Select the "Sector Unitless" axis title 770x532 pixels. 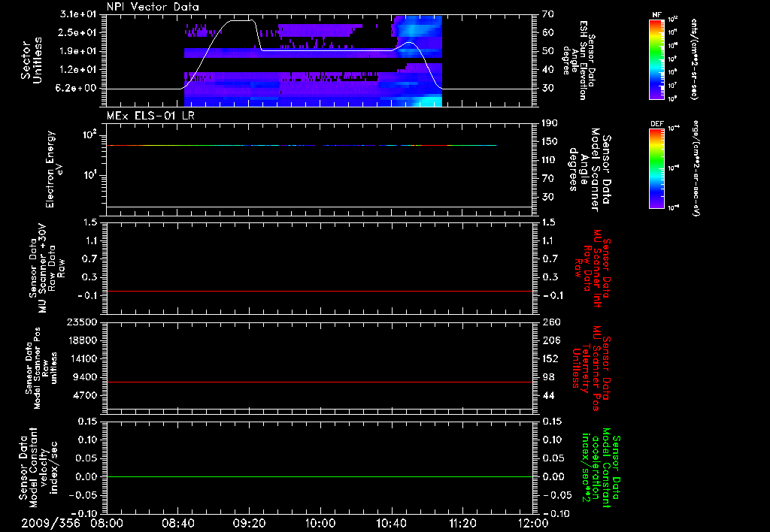click(32, 60)
